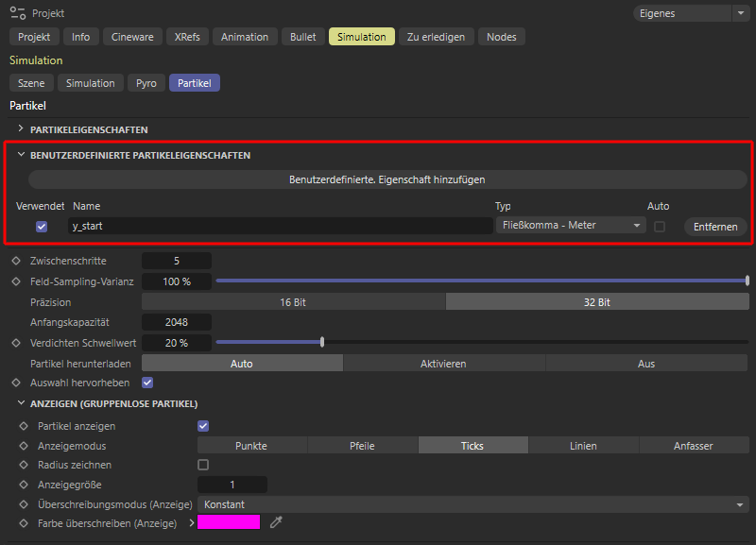Image resolution: width=756 pixels, height=545 pixels.
Task: Click keyframe diamond beside Verdichten Schwellwert
Action: [x=15, y=343]
